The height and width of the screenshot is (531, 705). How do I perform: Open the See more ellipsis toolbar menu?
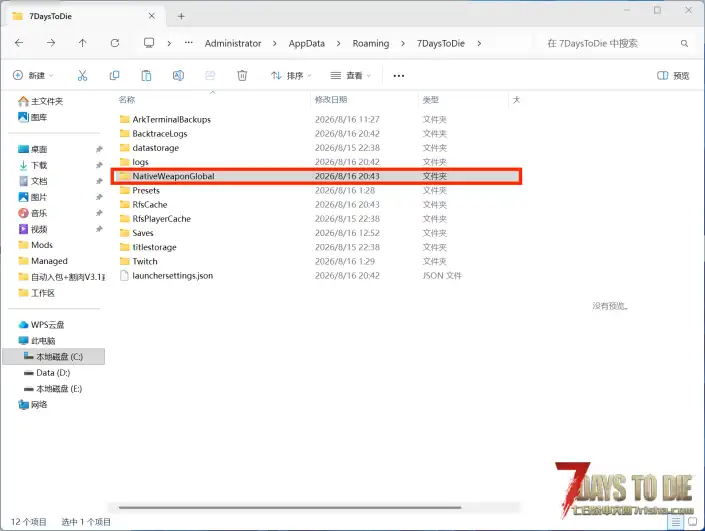coord(399,76)
